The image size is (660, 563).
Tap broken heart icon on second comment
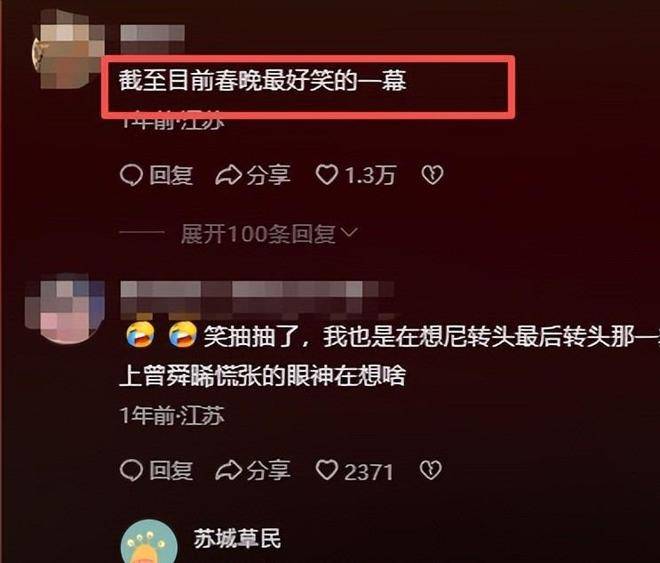[x=431, y=470]
